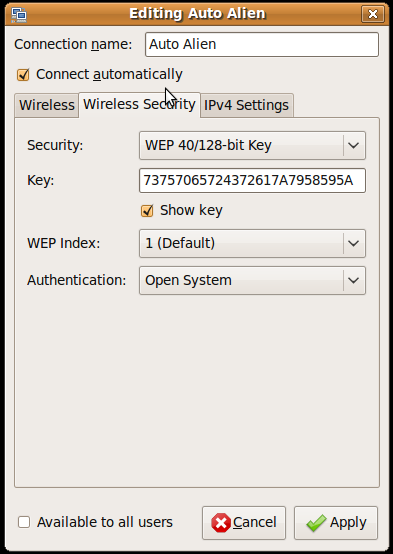The width and height of the screenshot is (393, 554).
Task: Click the Apply button
Action: point(336,523)
